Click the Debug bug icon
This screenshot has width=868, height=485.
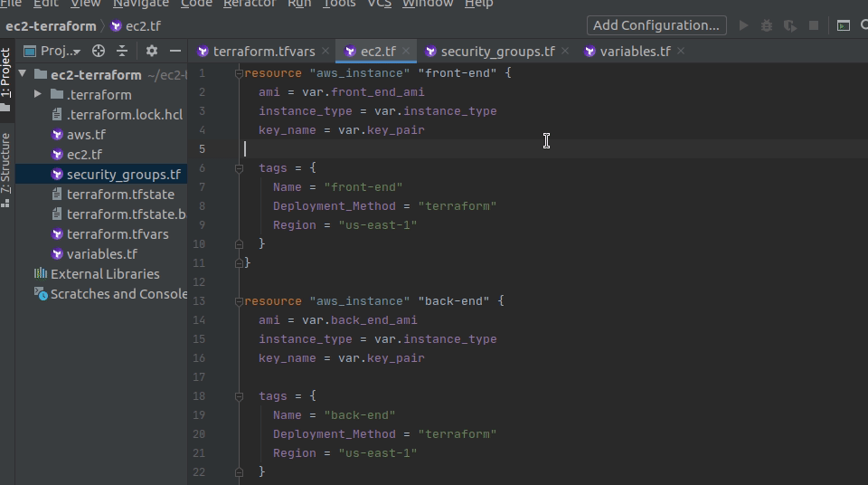coord(767,25)
